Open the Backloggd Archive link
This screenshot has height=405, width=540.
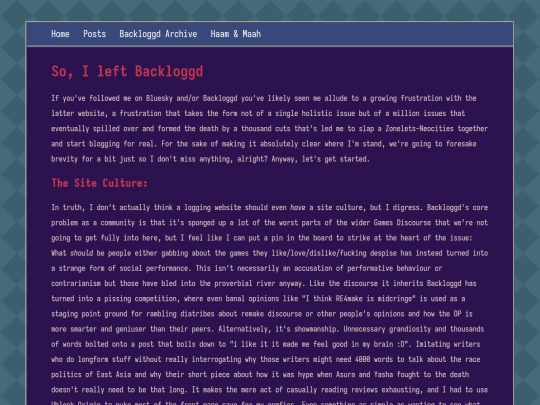[x=158, y=34]
